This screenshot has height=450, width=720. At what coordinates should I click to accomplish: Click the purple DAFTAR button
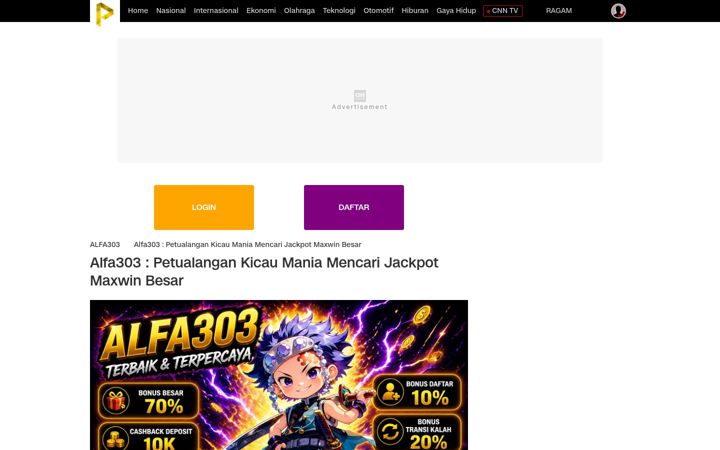(354, 207)
